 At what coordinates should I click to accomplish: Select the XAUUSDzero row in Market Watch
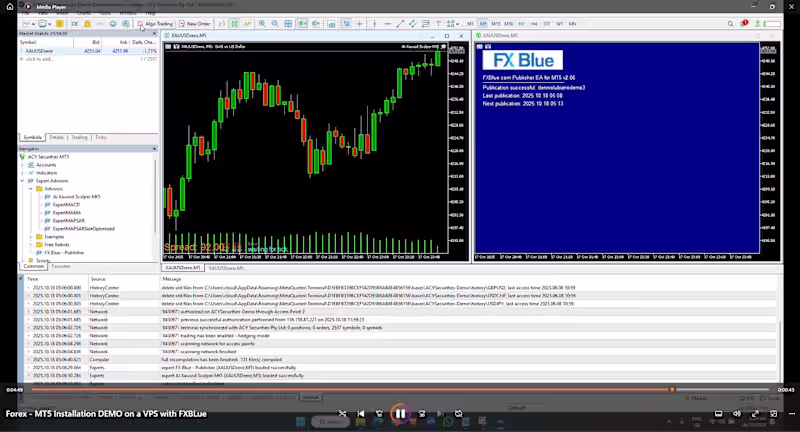[x=88, y=51]
